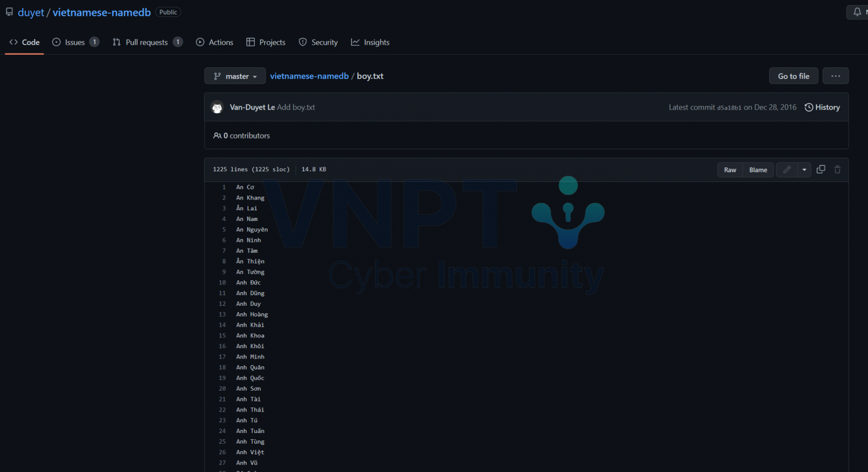
Task: Click Van-Duyet Le's avatar thumbnail
Action: point(217,107)
